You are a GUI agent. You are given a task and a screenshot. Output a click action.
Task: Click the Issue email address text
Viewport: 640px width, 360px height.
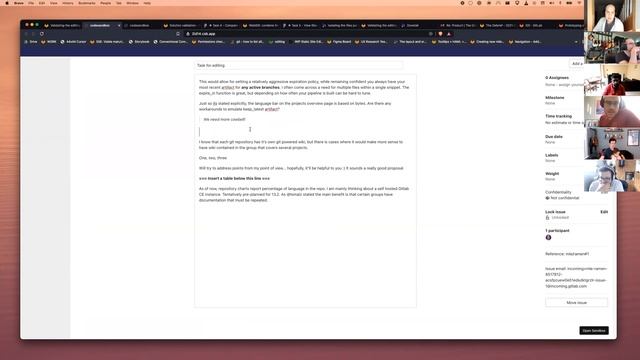[x=576, y=278]
